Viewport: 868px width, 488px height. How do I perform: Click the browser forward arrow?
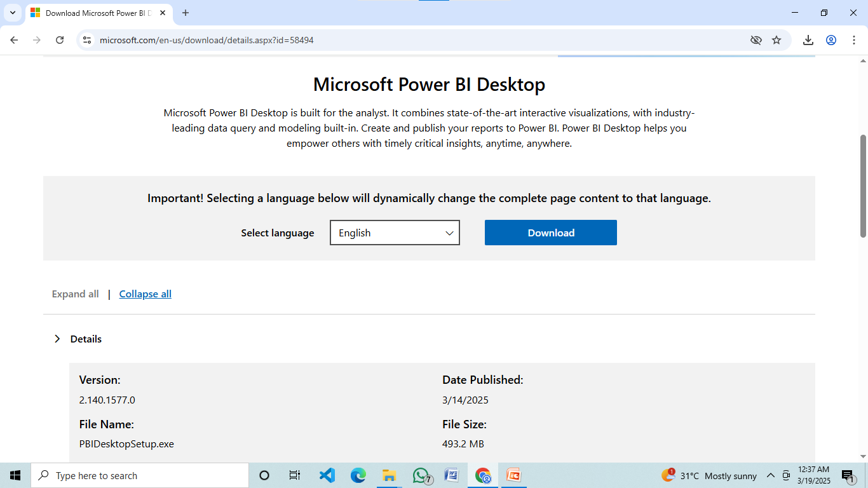(37, 40)
